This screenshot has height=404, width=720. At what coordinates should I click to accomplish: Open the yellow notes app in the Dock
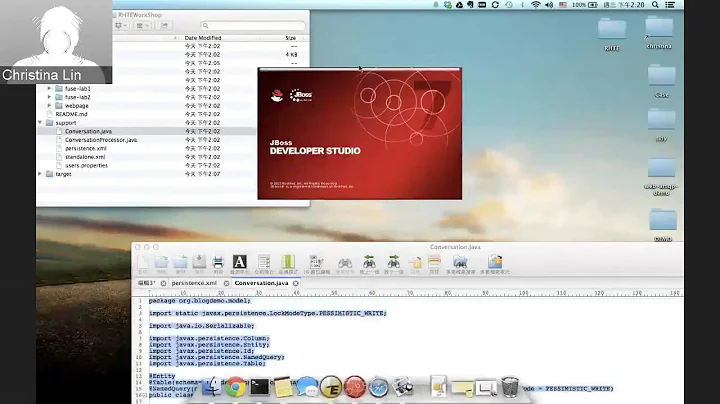pos(283,387)
